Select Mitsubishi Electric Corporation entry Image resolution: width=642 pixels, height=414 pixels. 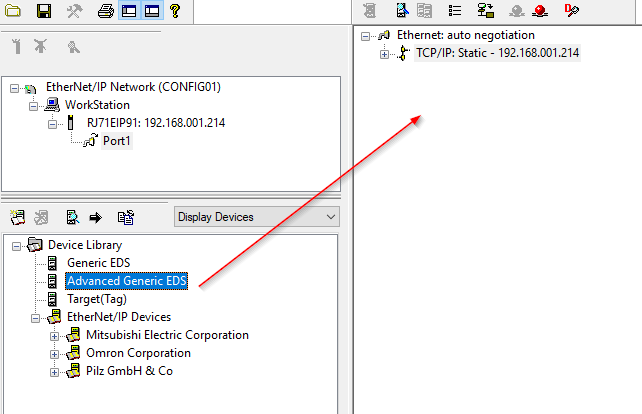pos(167,335)
